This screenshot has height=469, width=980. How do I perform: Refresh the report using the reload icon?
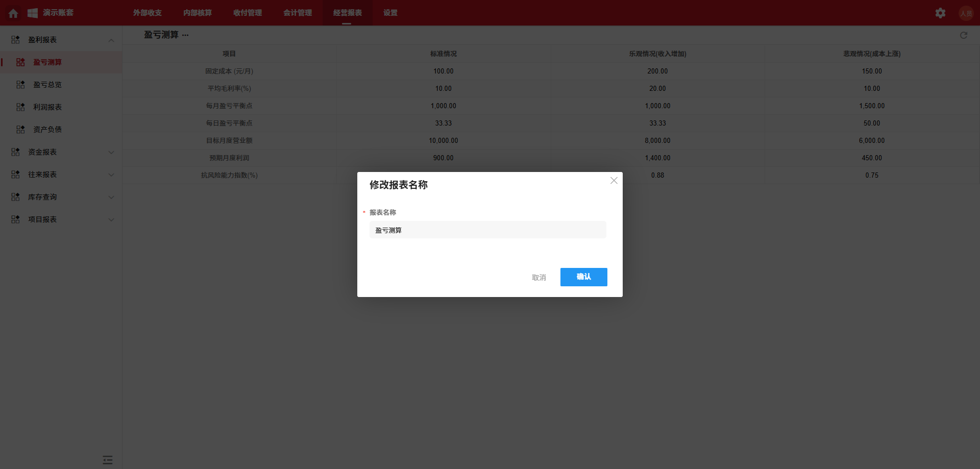click(964, 35)
